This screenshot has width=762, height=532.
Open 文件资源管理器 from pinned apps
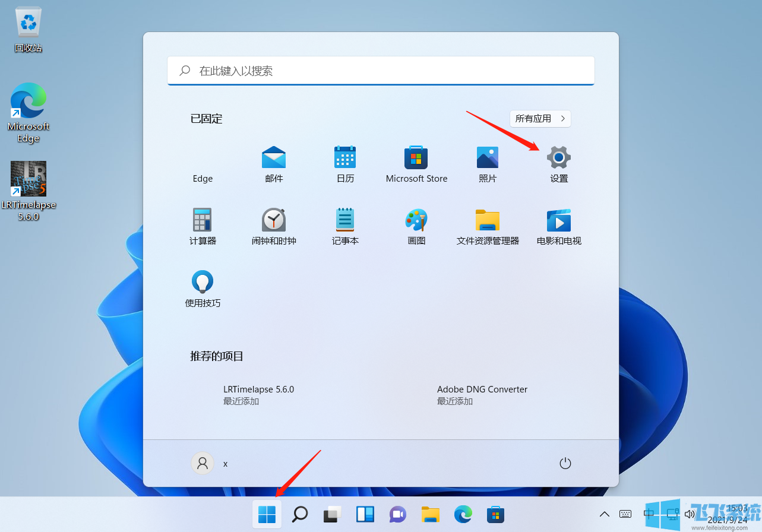[x=487, y=226]
